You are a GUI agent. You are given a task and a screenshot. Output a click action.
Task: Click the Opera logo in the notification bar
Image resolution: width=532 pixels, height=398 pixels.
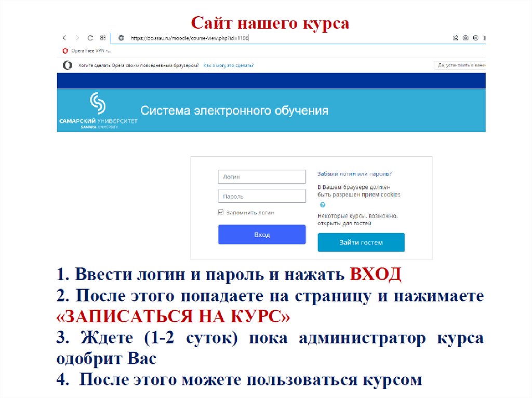[x=68, y=65]
